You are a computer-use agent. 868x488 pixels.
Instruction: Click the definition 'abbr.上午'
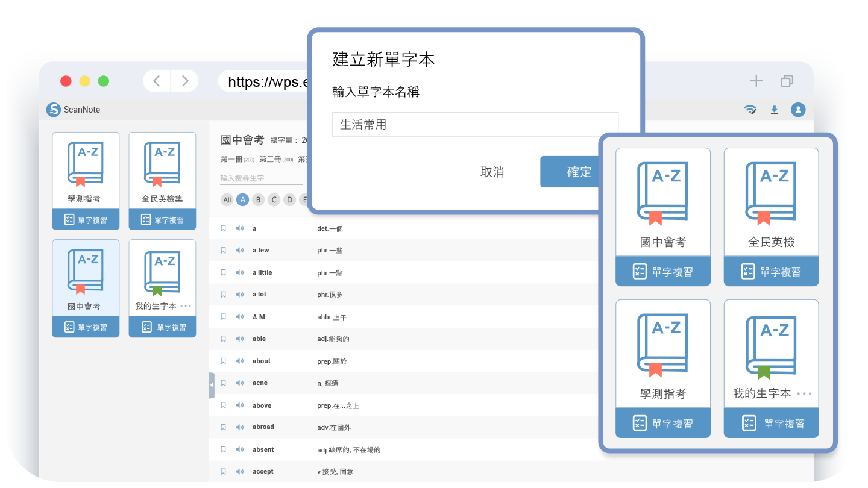pyautogui.click(x=332, y=317)
